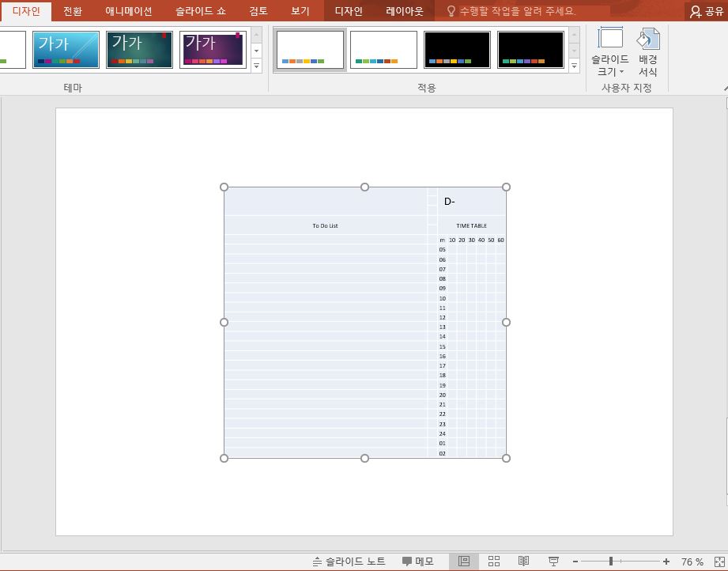Click the '02' hour row label

[x=443, y=453]
